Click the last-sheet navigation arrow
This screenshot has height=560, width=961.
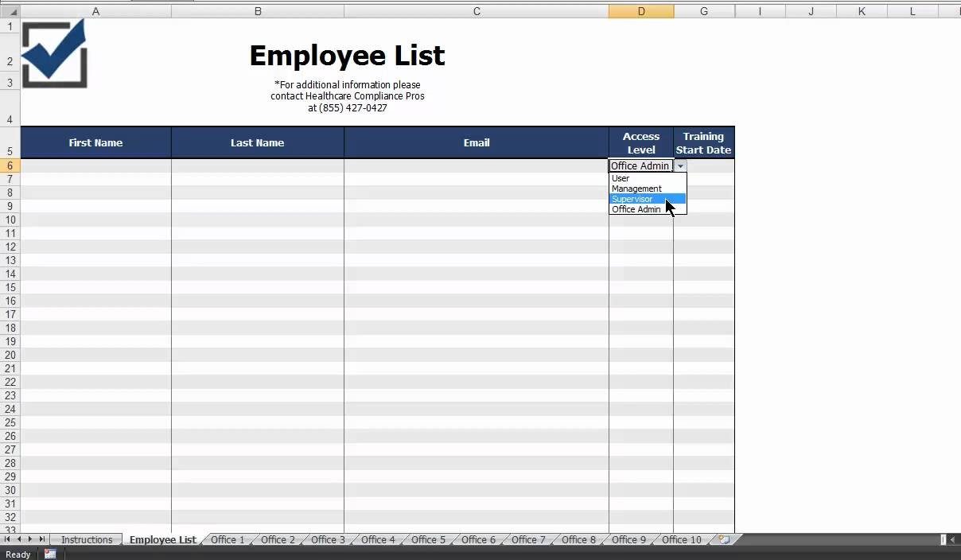coord(41,539)
